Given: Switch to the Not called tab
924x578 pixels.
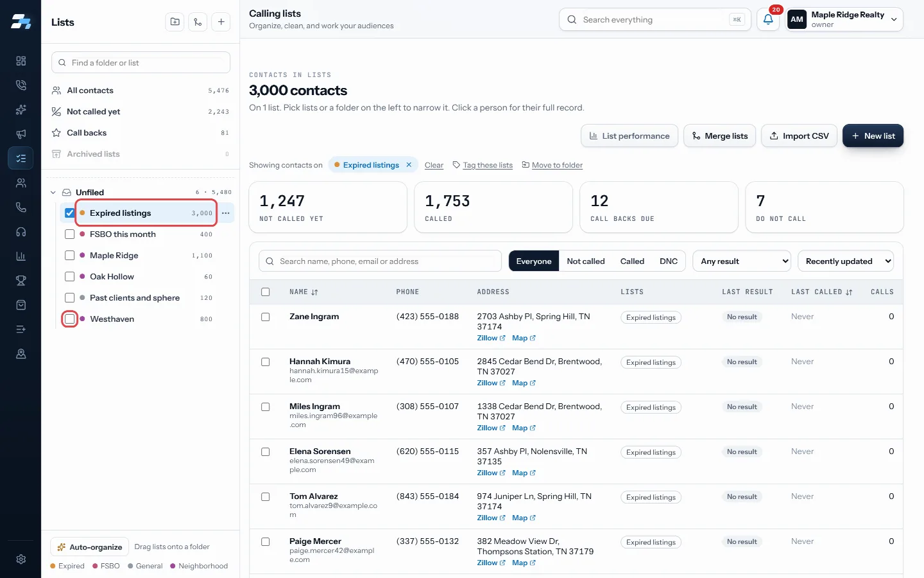Looking at the screenshot, I should point(586,261).
